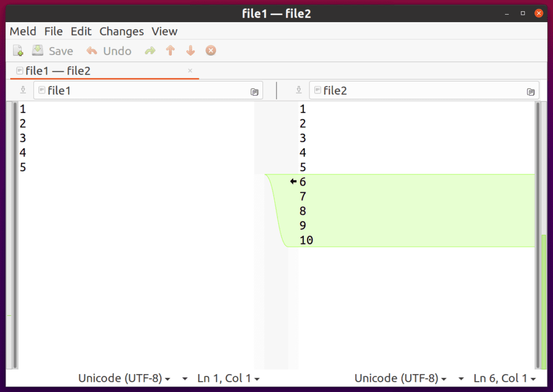Go to the next change

point(190,50)
